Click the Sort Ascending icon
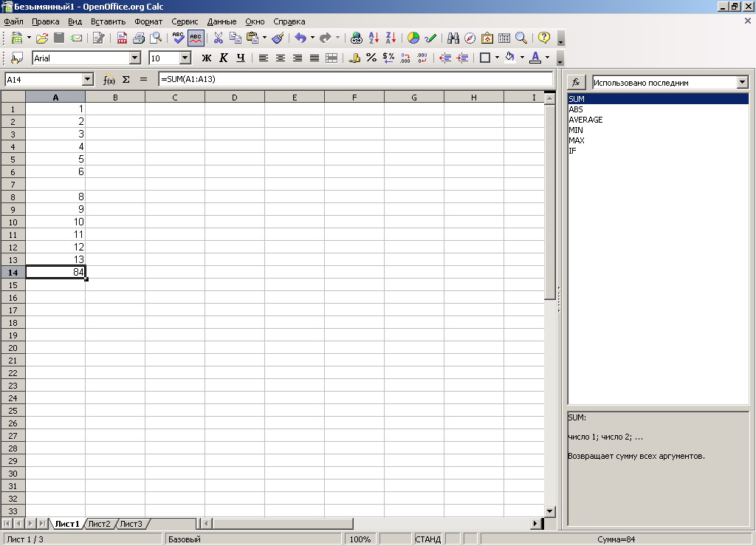756x546 pixels. (x=374, y=38)
